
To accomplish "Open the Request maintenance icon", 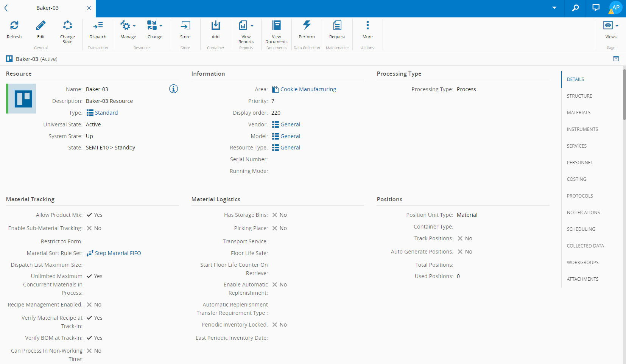I will [x=337, y=26].
